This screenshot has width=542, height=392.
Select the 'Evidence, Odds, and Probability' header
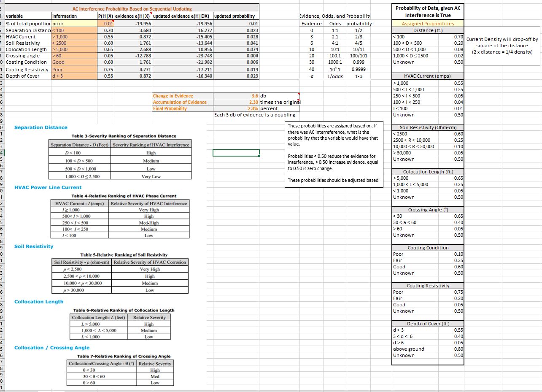[x=335, y=16]
